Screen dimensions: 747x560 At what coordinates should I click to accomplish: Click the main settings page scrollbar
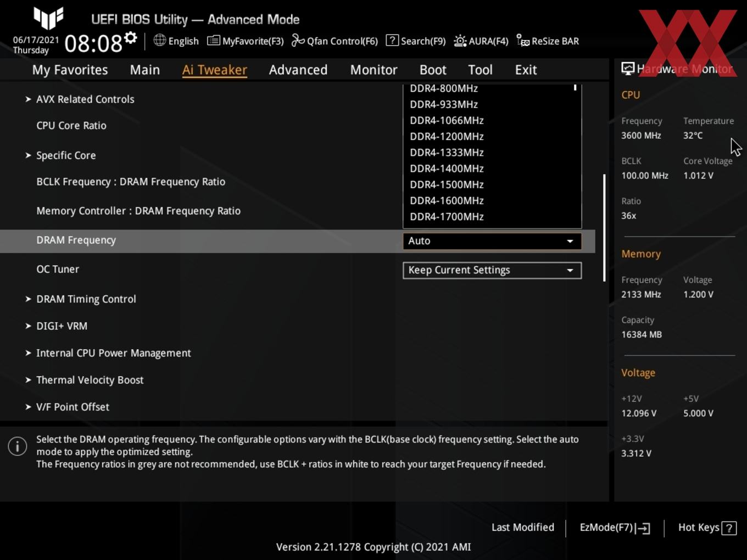click(604, 228)
